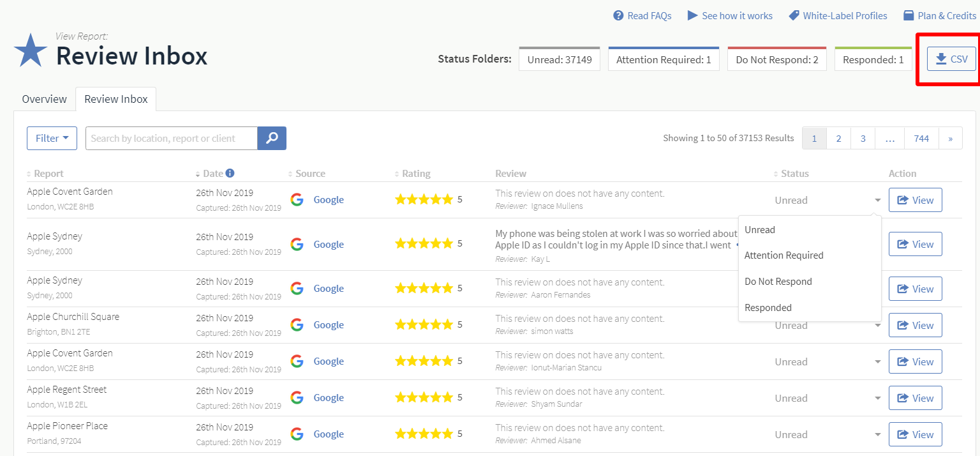This screenshot has width=980, height=456.
Task: Click the Google logo in Kay L's row
Action: coord(297,244)
